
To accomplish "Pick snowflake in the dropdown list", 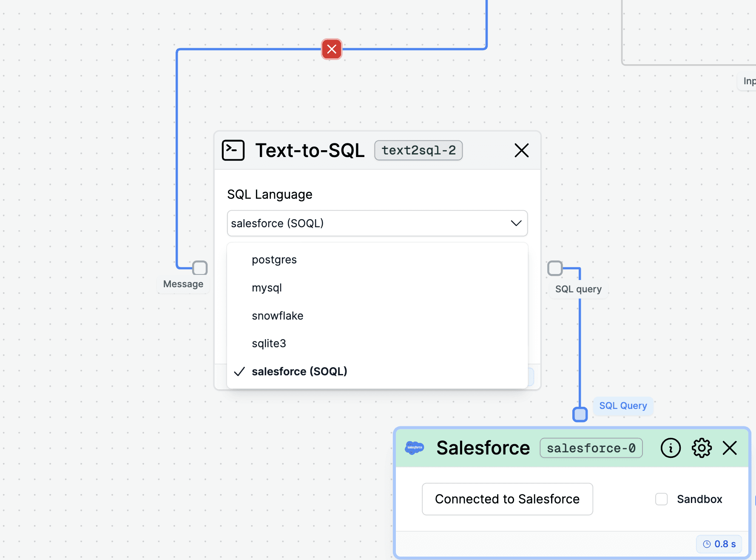I will click(277, 316).
